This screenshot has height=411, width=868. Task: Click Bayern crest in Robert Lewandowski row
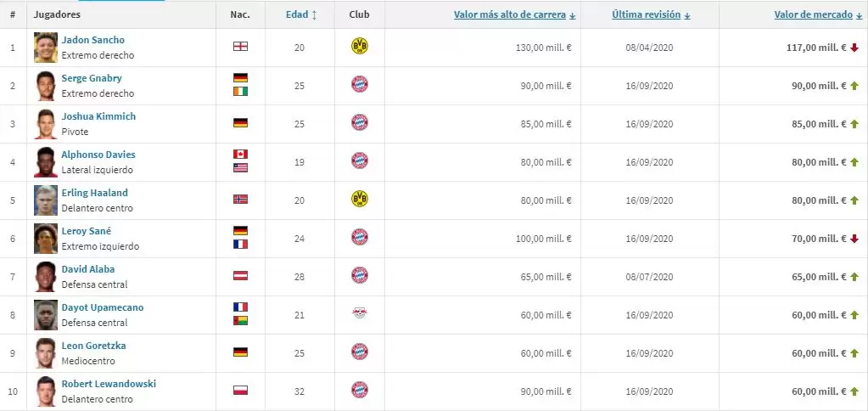point(359,391)
